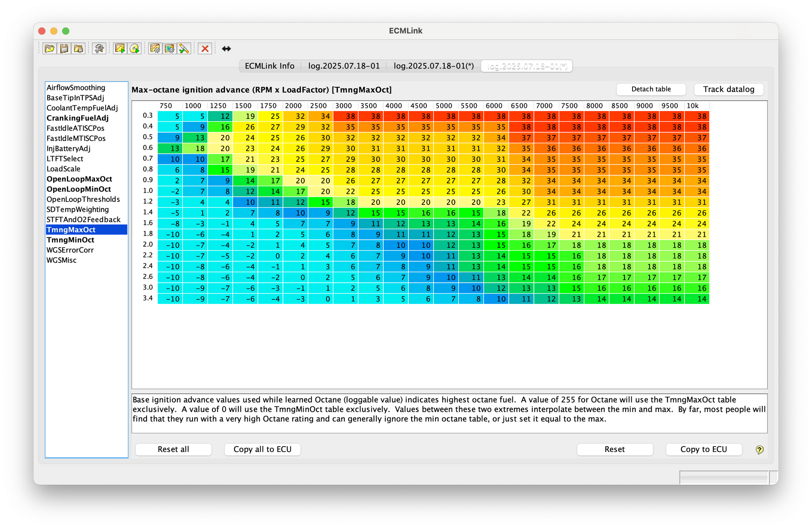Open the log.2025.07.18-01(*) tab next to ECMLink Info
The image size is (812, 529).
434,66
